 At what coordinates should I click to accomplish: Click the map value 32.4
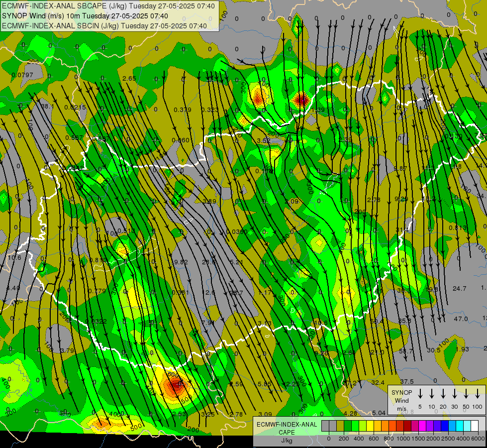[x=378, y=382]
